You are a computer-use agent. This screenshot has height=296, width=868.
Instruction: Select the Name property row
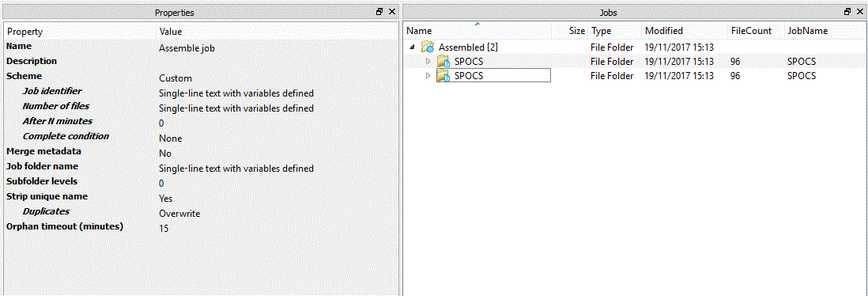(x=201, y=47)
